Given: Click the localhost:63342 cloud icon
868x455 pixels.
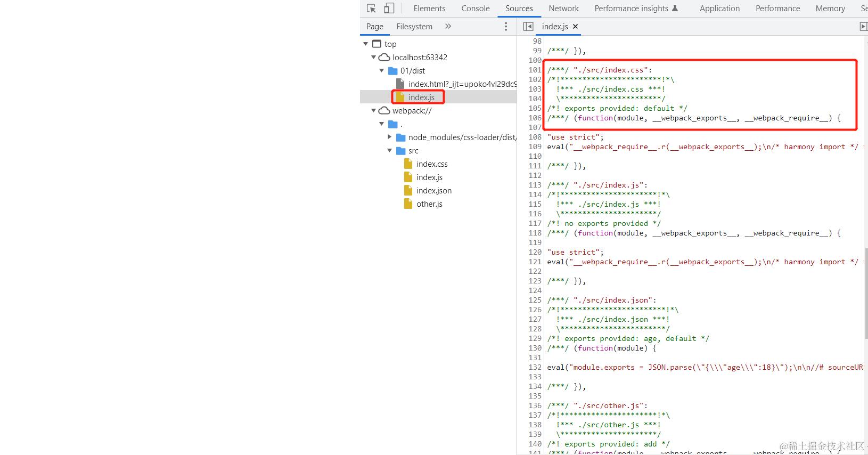Looking at the screenshot, I should pyautogui.click(x=384, y=57).
